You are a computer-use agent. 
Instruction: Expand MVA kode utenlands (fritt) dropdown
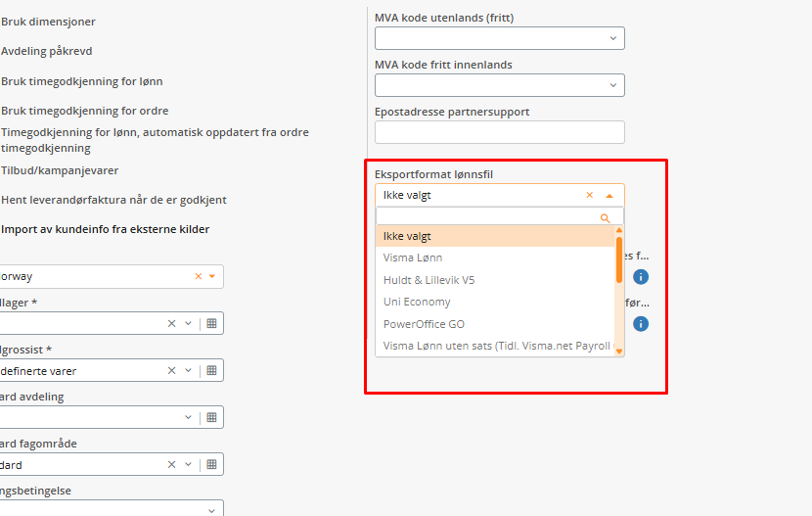pos(613,38)
